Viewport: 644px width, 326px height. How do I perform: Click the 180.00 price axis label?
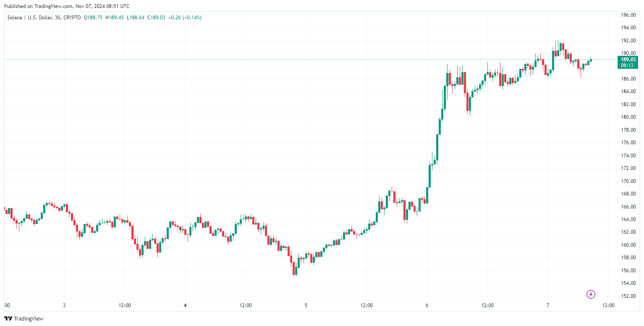(628, 117)
